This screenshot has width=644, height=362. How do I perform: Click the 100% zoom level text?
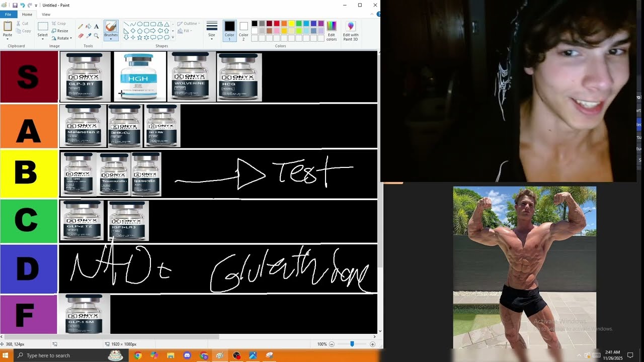click(322, 344)
